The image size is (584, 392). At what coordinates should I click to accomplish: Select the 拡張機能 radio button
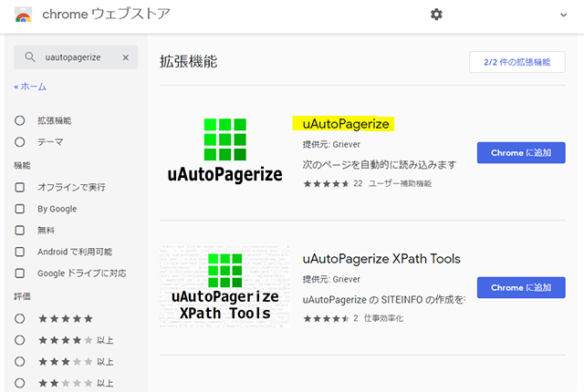point(20,120)
